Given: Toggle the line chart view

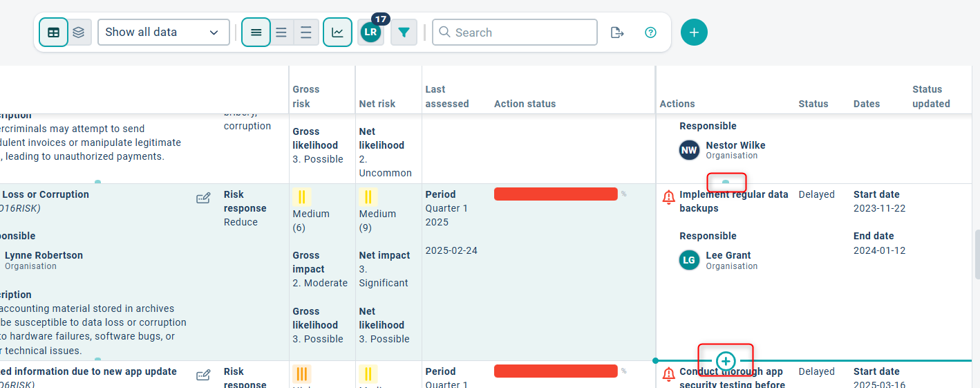Looking at the screenshot, I should [x=337, y=33].
